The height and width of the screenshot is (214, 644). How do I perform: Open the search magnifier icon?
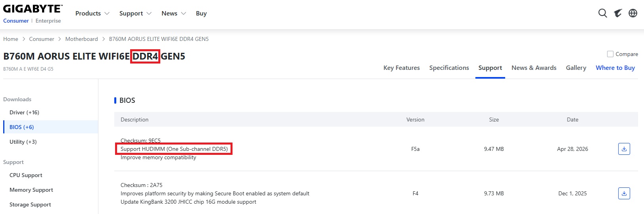[x=602, y=13]
